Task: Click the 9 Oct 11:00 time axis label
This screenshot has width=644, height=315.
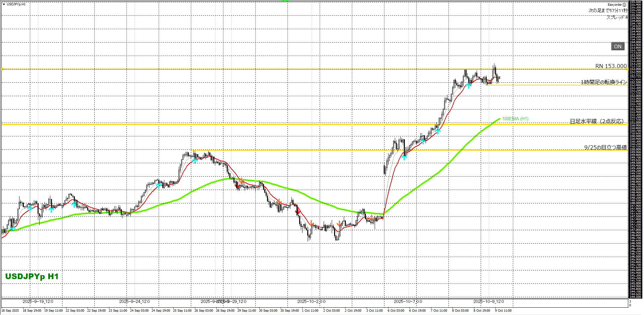Action: [503, 311]
